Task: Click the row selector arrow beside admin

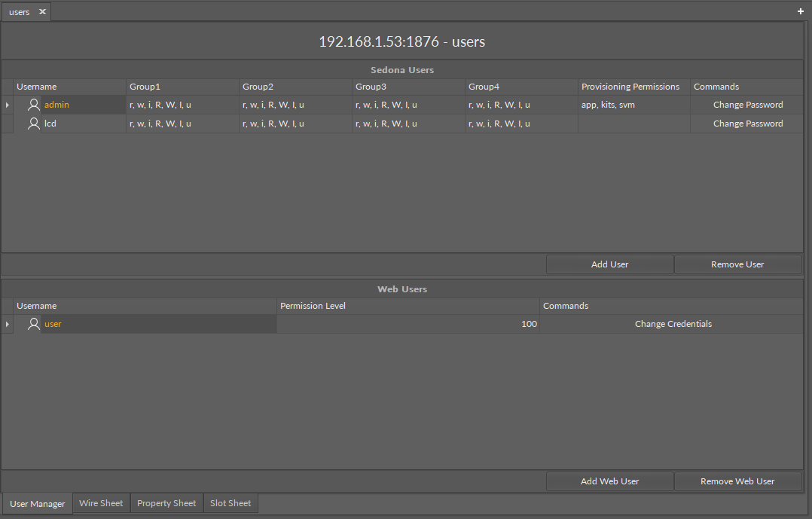Action: [7, 105]
